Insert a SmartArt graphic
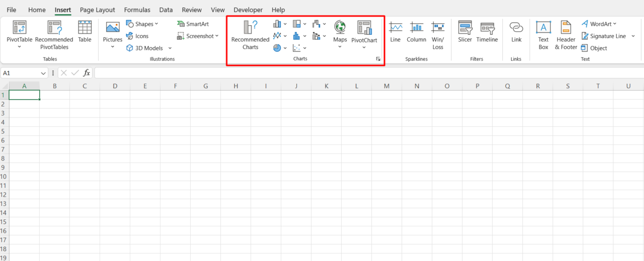This screenshot has height=261, width=644. (193, 24)
